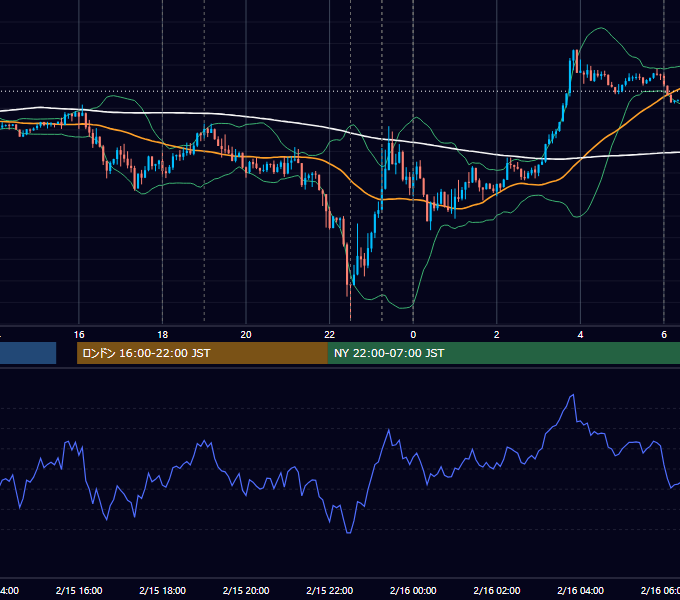Click the '20' hour label on the price chart axis

pos(246,335)
